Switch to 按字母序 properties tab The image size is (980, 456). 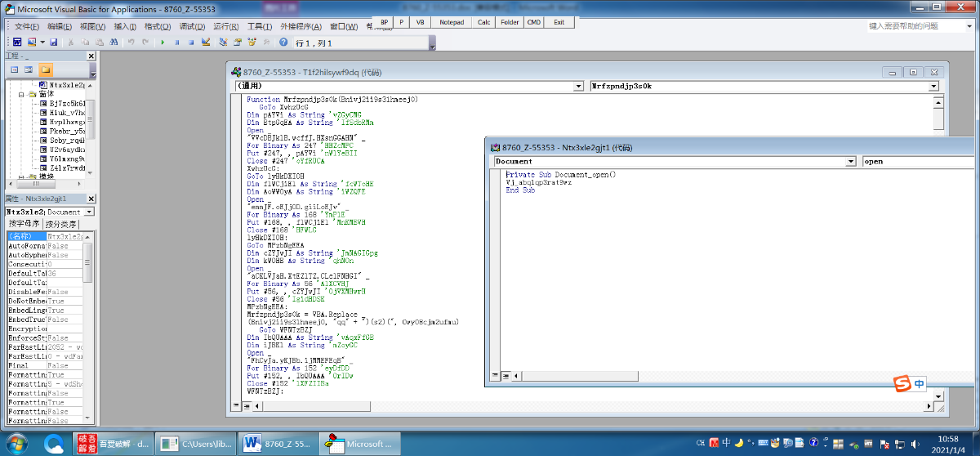coord(24,224)
